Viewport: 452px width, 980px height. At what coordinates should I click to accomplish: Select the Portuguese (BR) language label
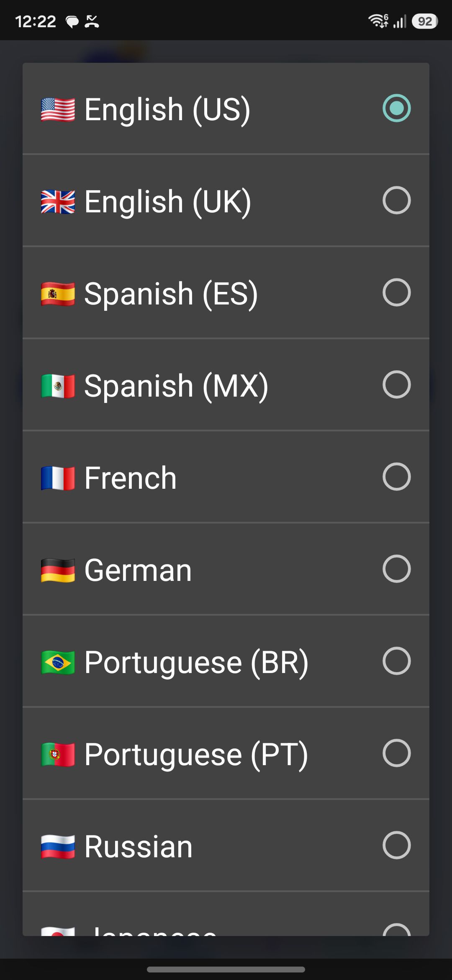196,663
